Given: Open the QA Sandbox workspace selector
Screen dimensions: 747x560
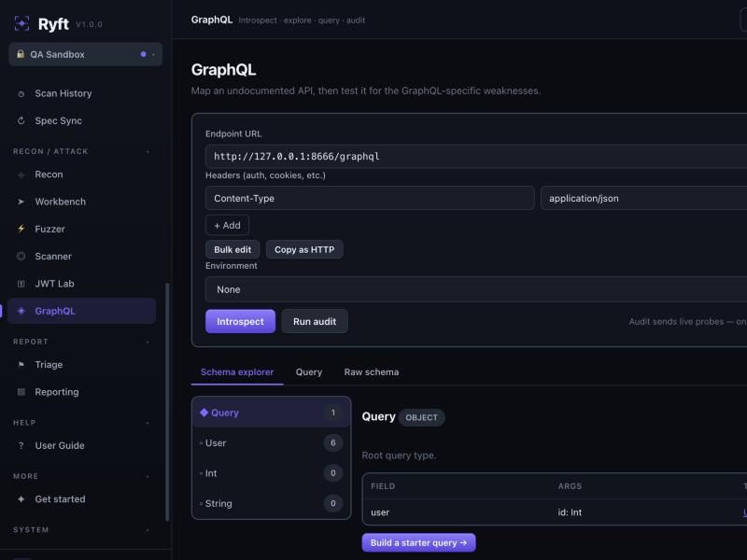Looking at the screenshot, I should click(x=85, y=54).
